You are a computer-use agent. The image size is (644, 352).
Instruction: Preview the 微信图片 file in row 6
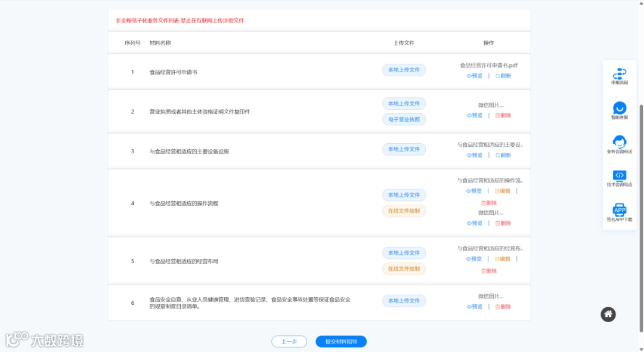click(475, 307)
